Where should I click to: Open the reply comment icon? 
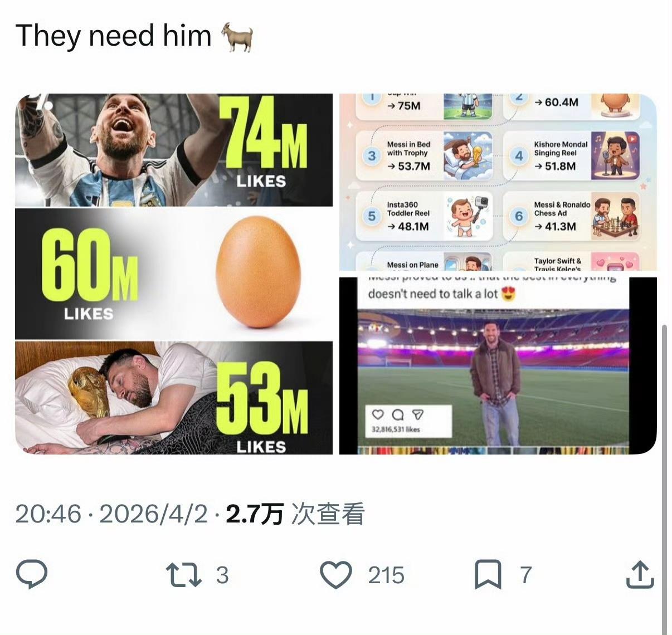tap(31, 575)
